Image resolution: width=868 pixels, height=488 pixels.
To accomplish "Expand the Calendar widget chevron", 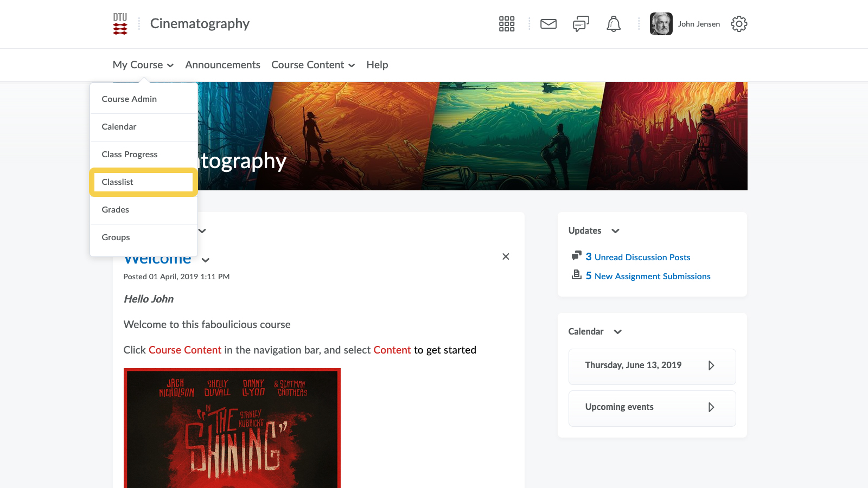I will click(x=617, y=332).
